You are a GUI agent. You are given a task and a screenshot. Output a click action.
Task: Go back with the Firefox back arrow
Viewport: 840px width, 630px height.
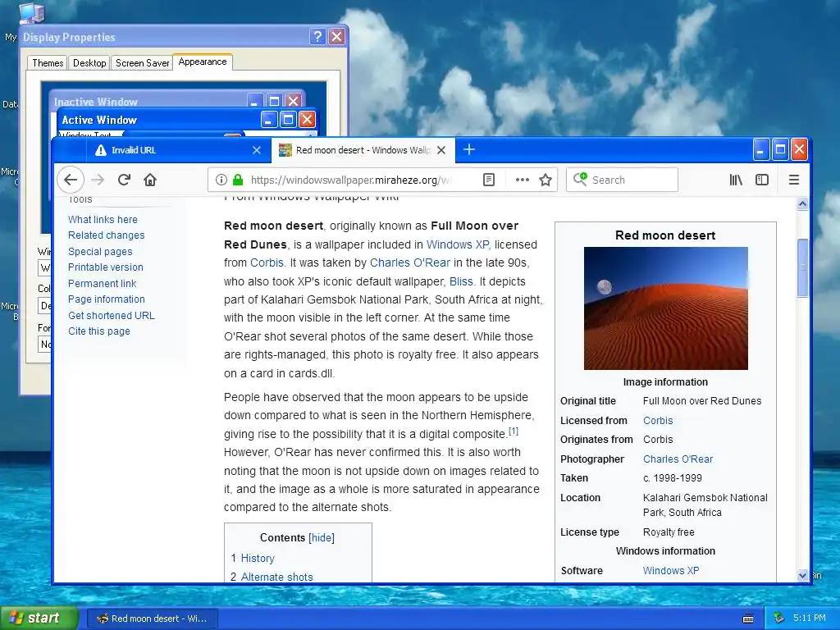coord(71,180)
